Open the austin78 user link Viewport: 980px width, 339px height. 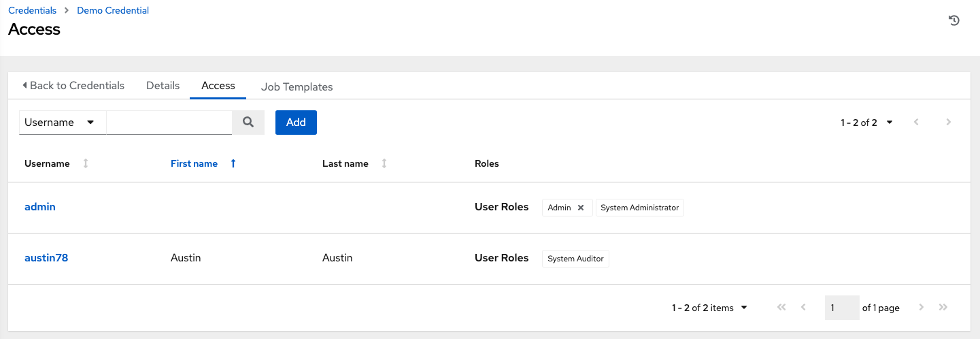click(x=46, y=258)
